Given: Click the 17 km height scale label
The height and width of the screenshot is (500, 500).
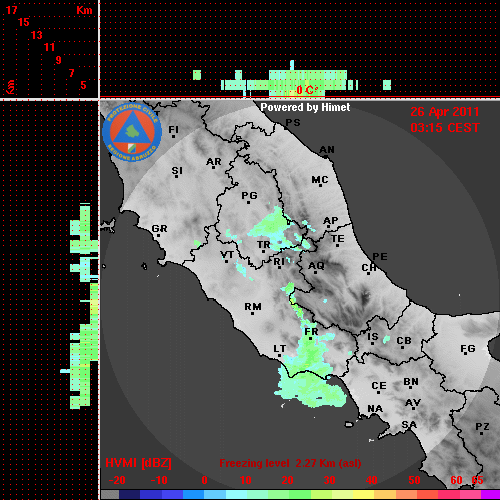Looking at the screenshot, I should [x=11, y=10].
